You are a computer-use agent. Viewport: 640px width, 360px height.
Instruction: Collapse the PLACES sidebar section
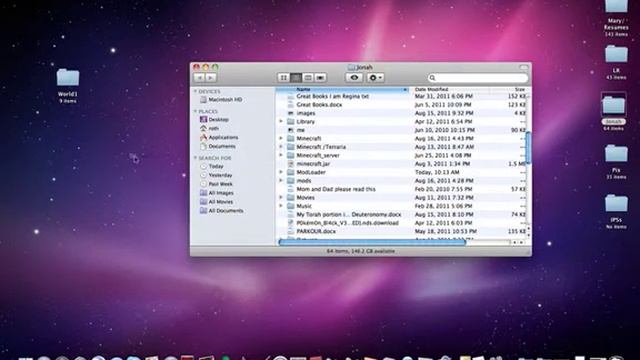(196, 111)
